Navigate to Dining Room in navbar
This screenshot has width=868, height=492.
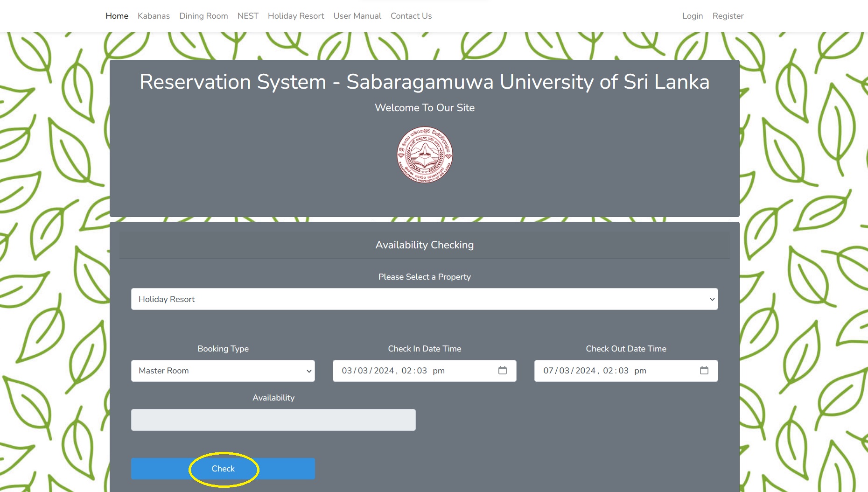pyautogui.click(x=203, y=16)
